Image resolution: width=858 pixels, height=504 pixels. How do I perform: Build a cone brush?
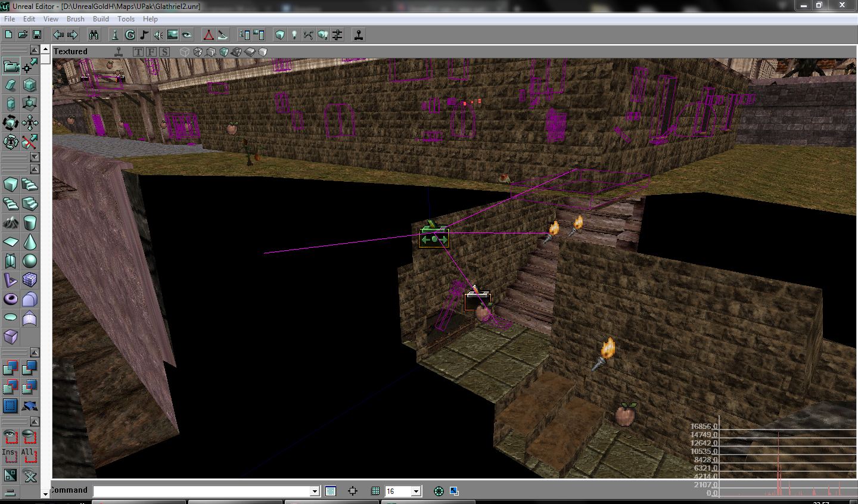coord(30,242)
